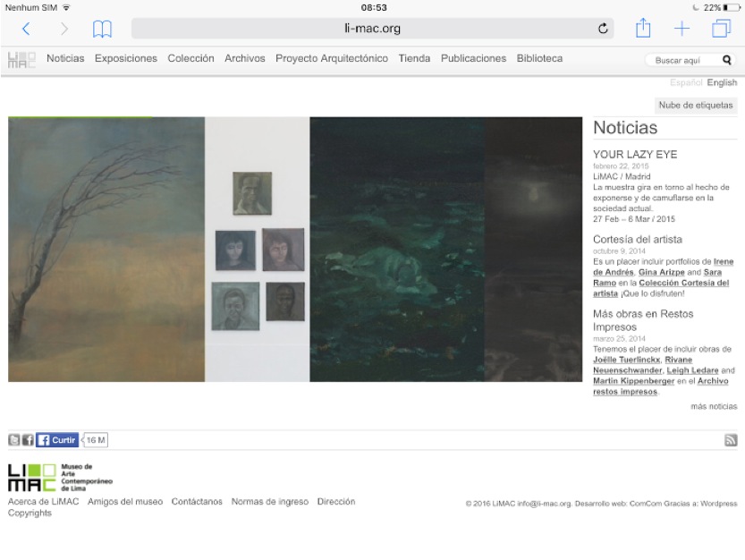Click the search magnifier icon
Image resolution: width=745 pixels, height=560 pixels.
(x=726, y=60)
